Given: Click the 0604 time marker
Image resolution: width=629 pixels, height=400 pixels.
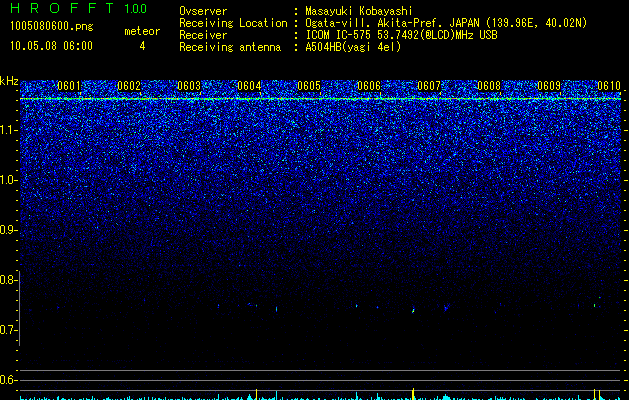Looking at the screenshot, I should coord(249,86).
